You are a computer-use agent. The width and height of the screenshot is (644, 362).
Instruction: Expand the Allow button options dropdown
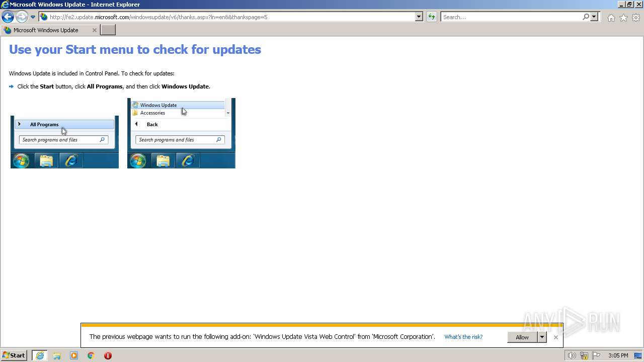coord(542,337)
